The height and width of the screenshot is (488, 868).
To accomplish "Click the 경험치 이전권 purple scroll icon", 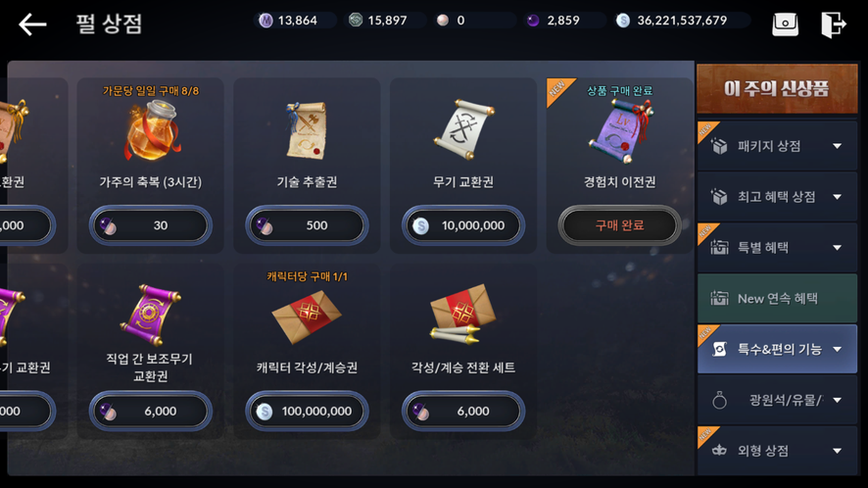I will click(x=619, y=132).
